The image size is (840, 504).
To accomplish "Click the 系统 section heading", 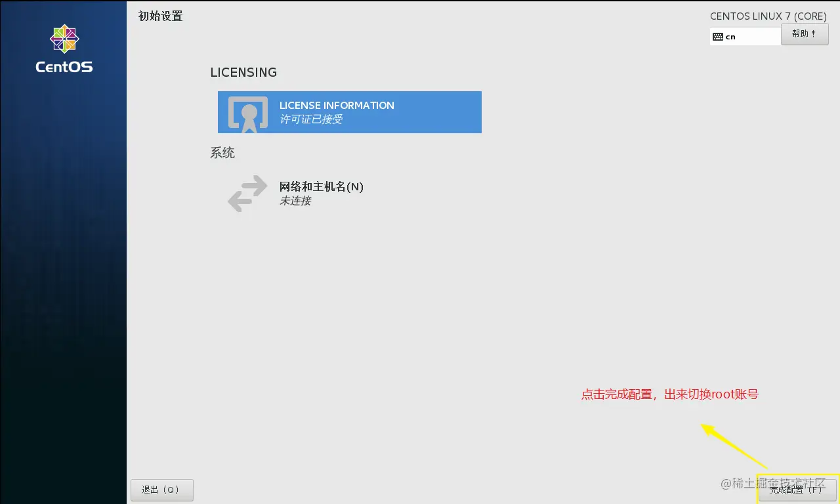I will 222,153.
